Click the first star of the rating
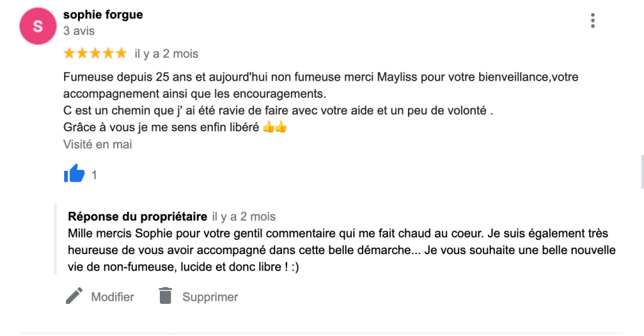Image resolution: width=644 pixels, height=336 pixels. 69,54
